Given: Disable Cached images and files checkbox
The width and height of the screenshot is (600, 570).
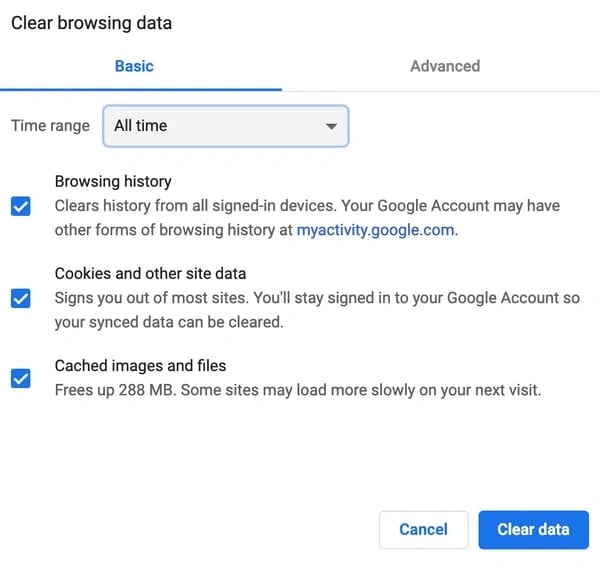Looking at the screenshot, I should coord(21,379).
